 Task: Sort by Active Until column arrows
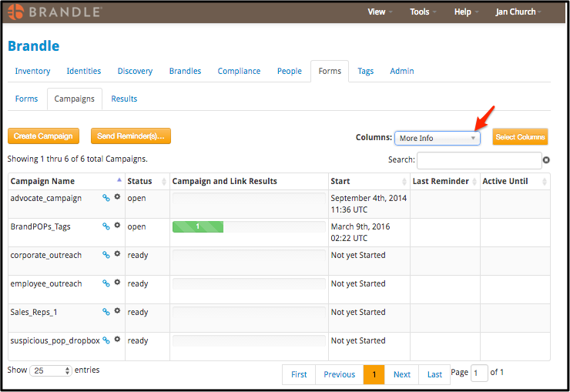(x=544, y=181)
